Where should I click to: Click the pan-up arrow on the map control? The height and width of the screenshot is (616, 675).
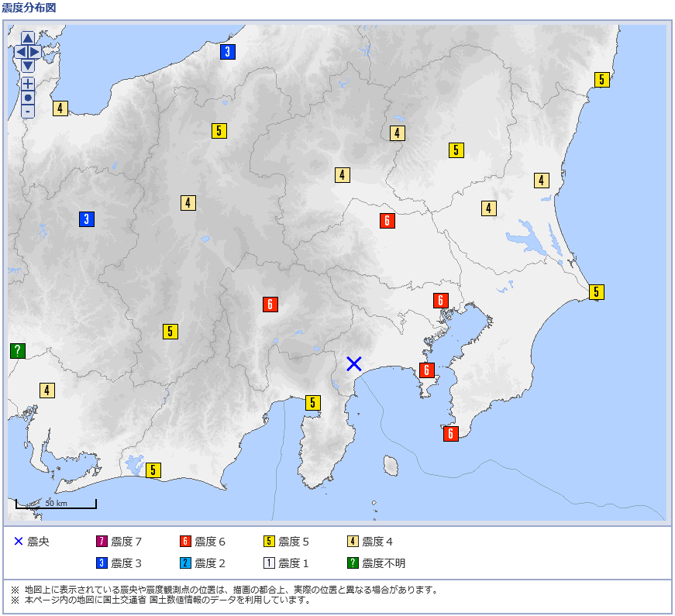click(x=28, y=38)
